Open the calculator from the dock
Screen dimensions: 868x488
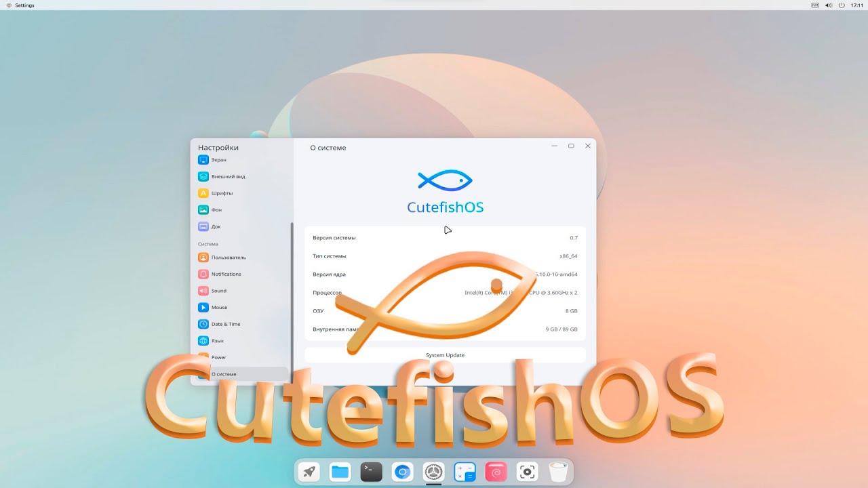[x=465, y=472]
